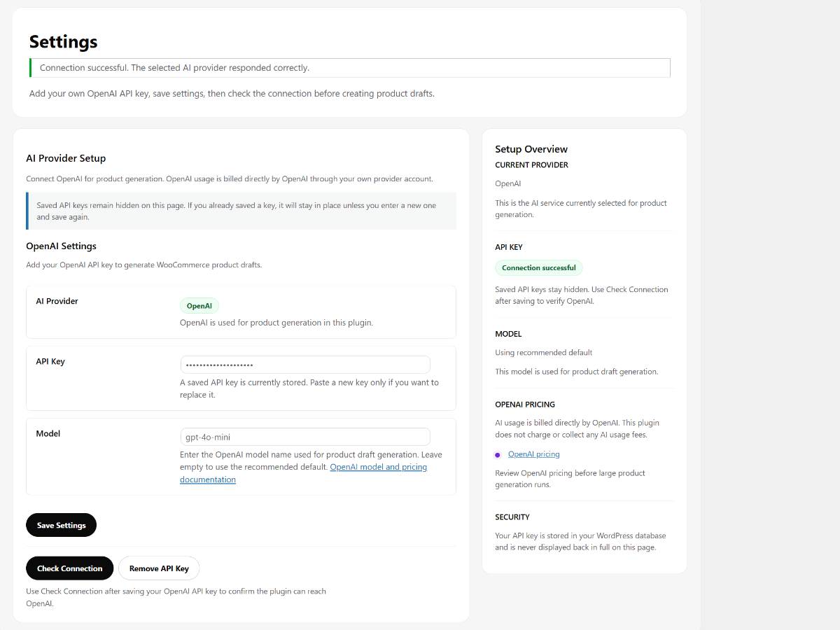840x630 pixels.
Task: Click 'OpenAI' text under CURRENT PROVIDER
Action: click(x=508, y=184)
